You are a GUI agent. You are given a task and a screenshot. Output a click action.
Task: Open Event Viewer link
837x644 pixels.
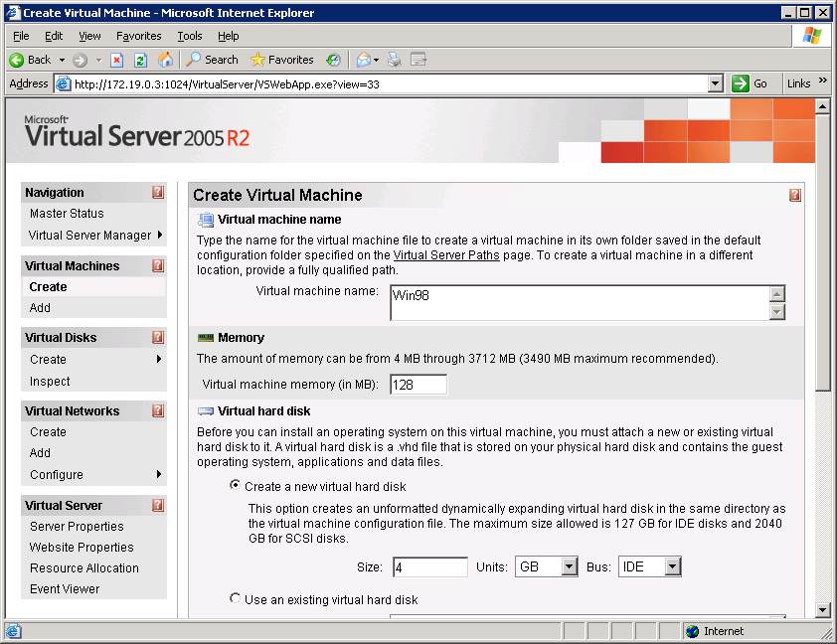pyautogui.click(x=65, y=589)
